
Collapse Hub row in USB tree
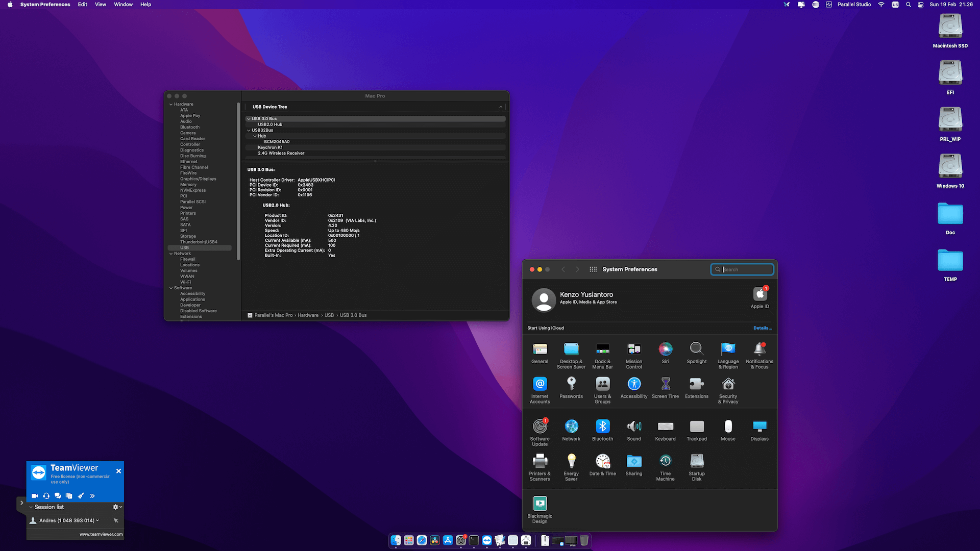pyautogui.click(x=255, y=136)
